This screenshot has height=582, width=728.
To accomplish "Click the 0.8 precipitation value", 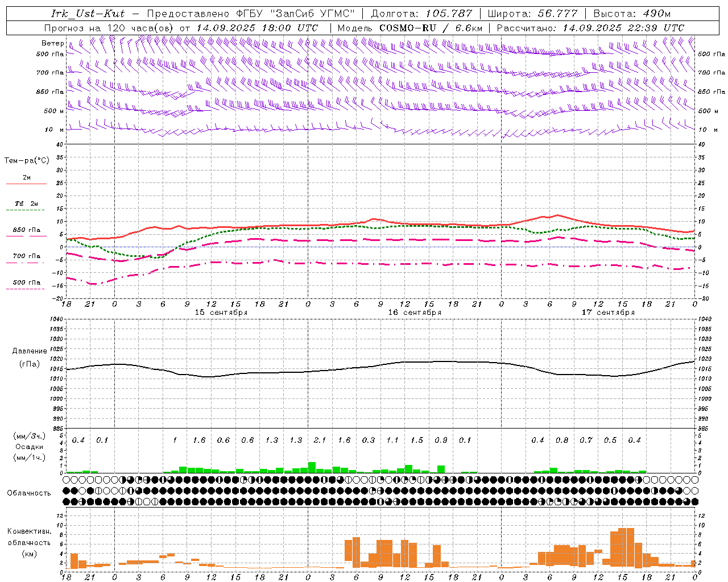I will coord(562,440).
